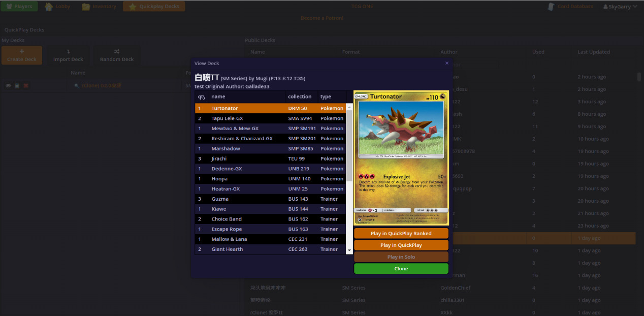Select the Reshiram & Charizard-GX row
The width and height of the screenshot is (644, 316).
[270, 139]
